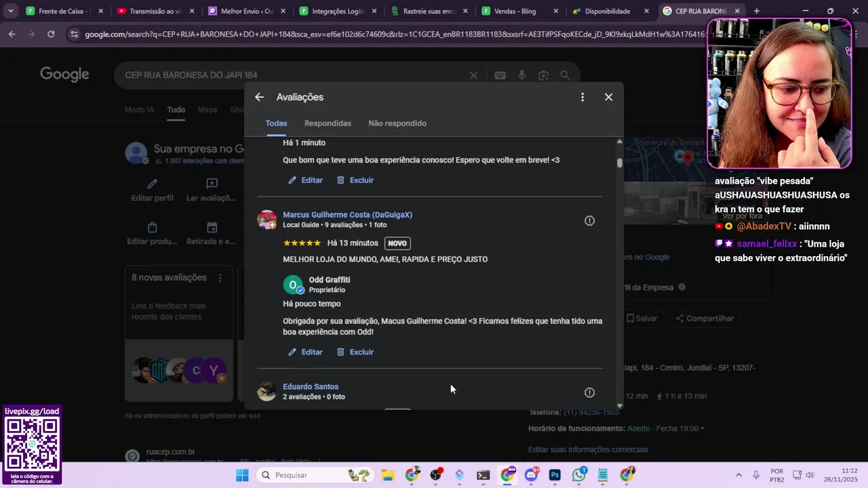
Task: Go back in browser history
Action: pos(12,34)
